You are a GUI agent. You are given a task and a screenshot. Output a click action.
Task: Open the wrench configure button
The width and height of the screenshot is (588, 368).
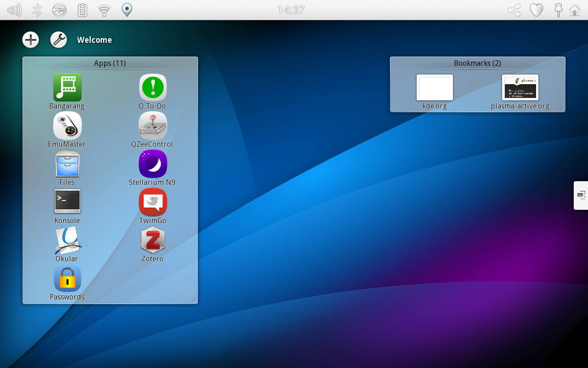pos(58,40)
